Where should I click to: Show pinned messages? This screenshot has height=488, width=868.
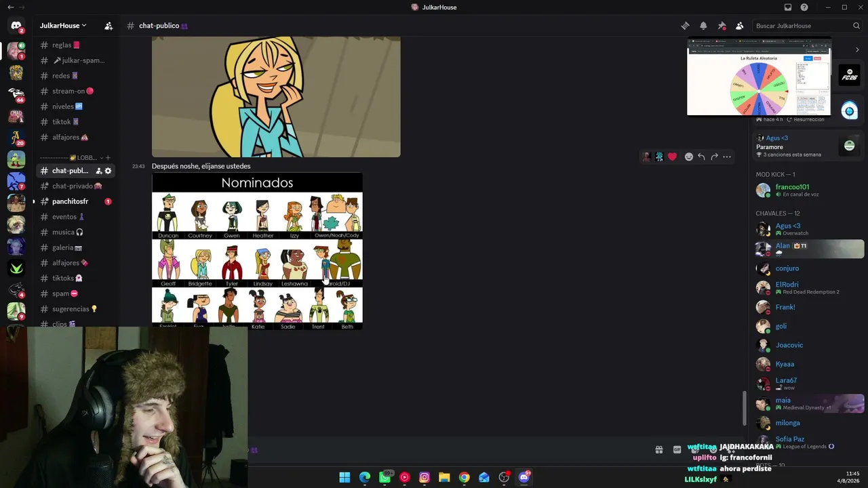click(722, 26)
